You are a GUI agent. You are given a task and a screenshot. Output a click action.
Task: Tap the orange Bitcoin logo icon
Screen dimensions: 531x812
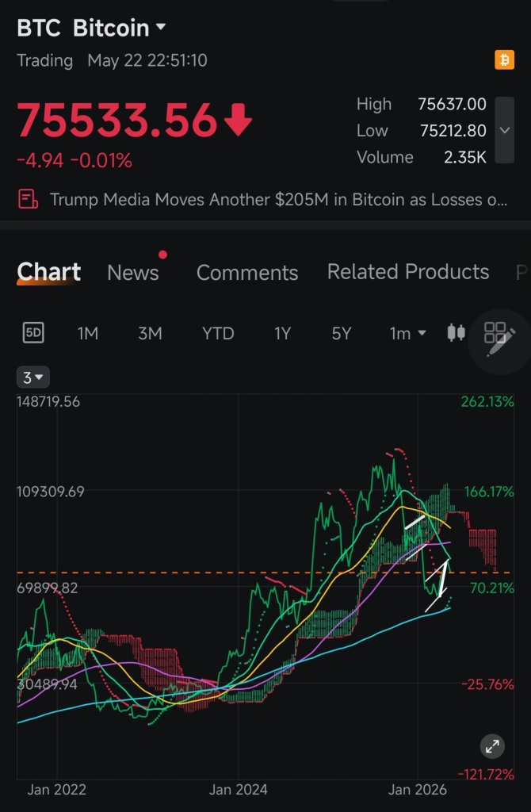coord(505,60)
